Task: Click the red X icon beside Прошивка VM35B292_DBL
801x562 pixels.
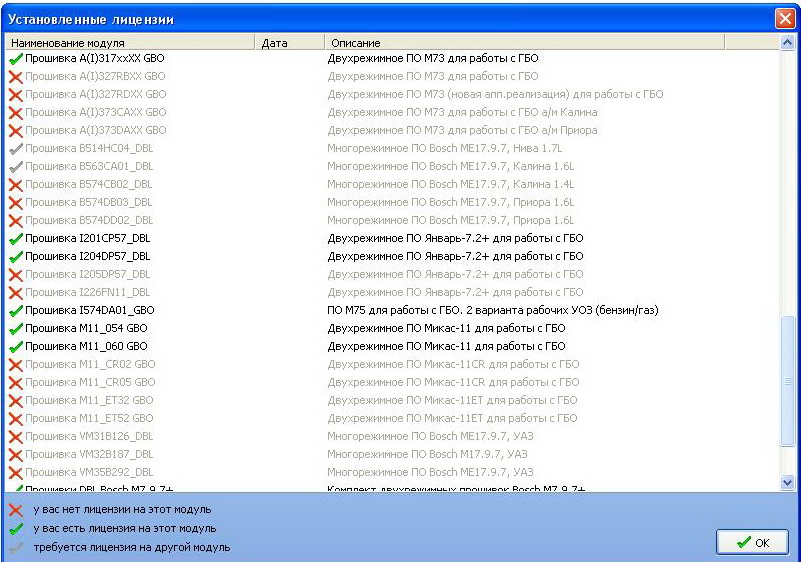Action: 16,473
